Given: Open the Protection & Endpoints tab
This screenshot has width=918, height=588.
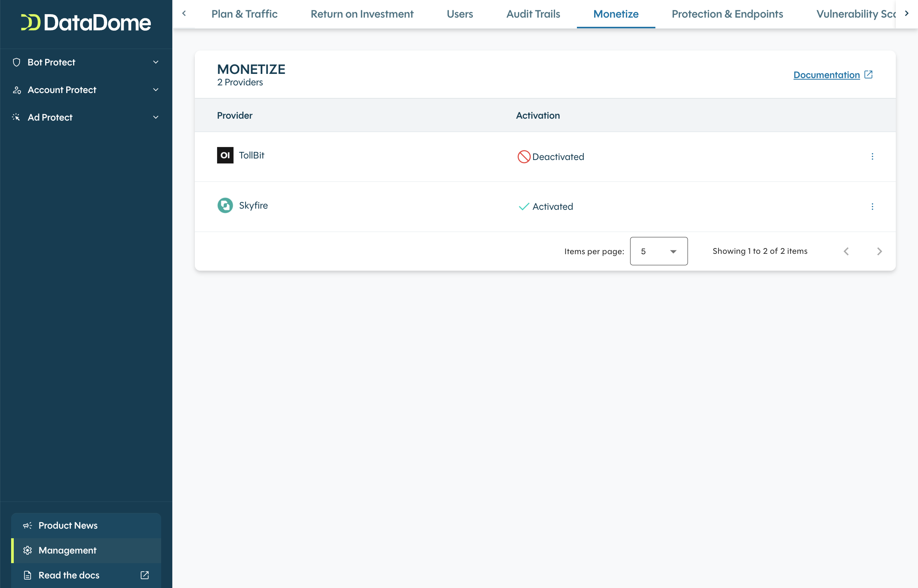Looking at the screenshot, I should [727, 14].
